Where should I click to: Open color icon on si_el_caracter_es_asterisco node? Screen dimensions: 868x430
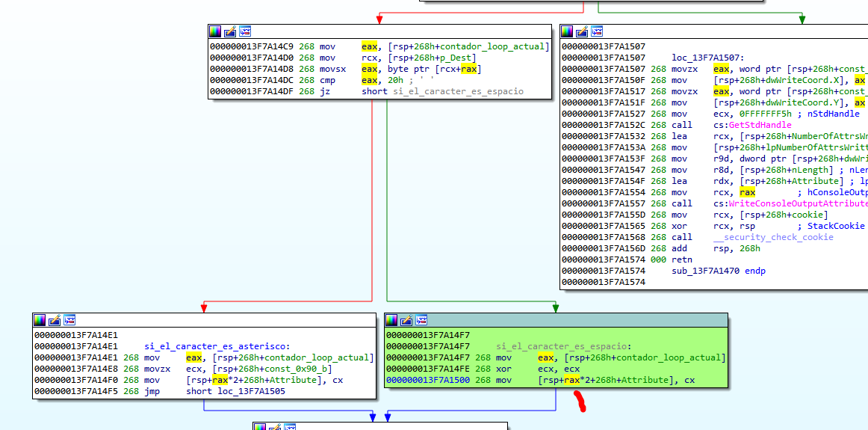40,320
